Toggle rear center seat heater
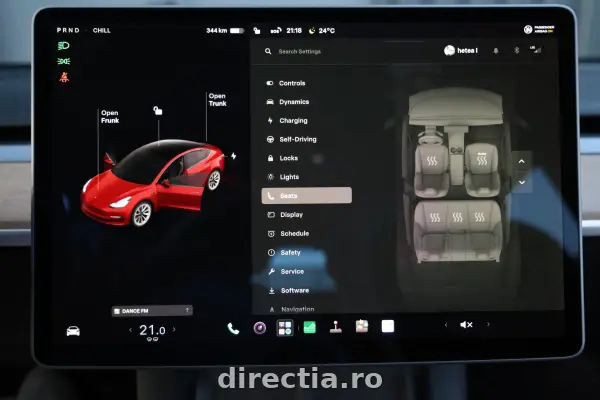Screen dimensions: 600x400 (x=457, y=218)
